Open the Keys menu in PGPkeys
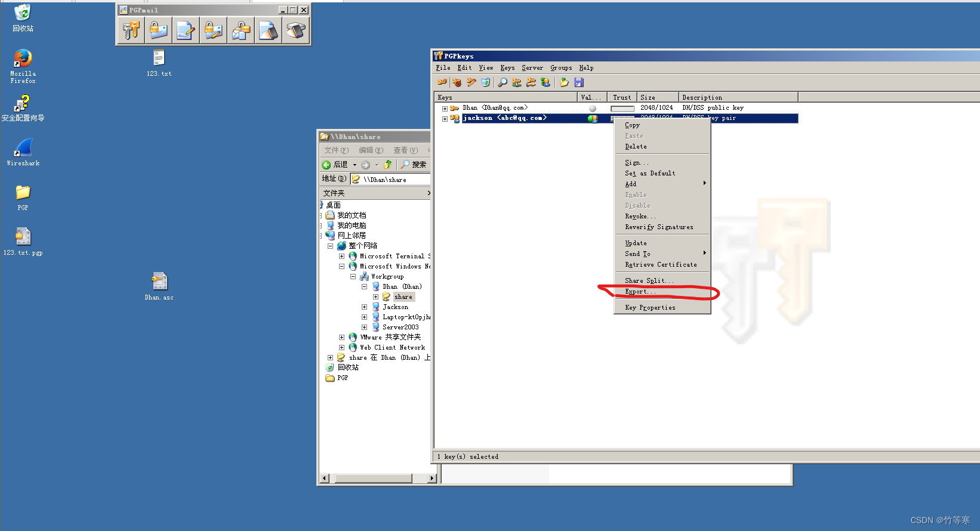 (507, 68)
